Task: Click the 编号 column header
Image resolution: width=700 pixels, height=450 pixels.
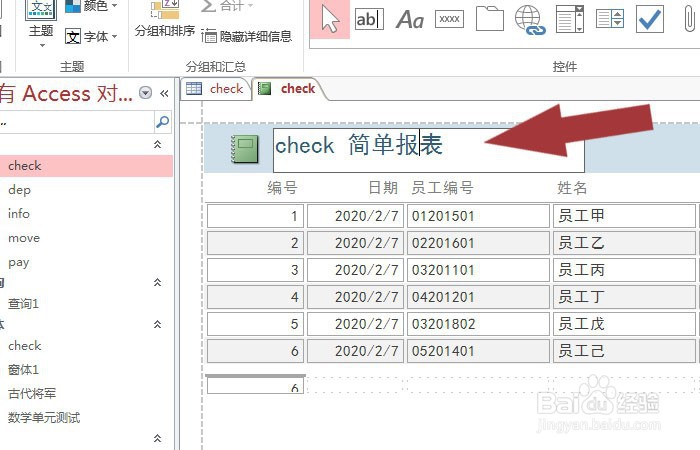Action: (282, 188)
